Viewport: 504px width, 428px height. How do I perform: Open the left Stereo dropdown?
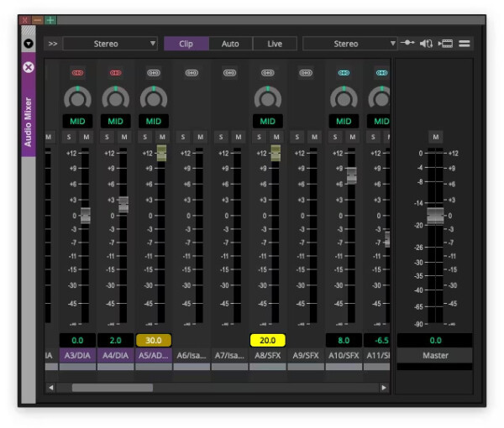point(110,44)
